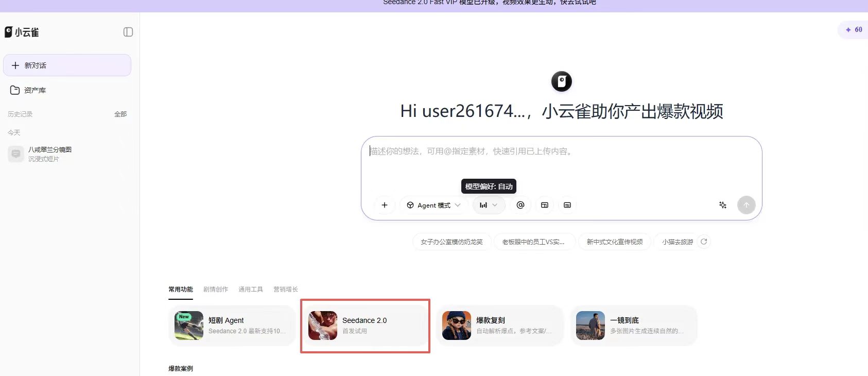Pick the 新中式文化宣传视频 suggestion chip
This screenshot has height=376, width=868.
[x=615, y=242]
